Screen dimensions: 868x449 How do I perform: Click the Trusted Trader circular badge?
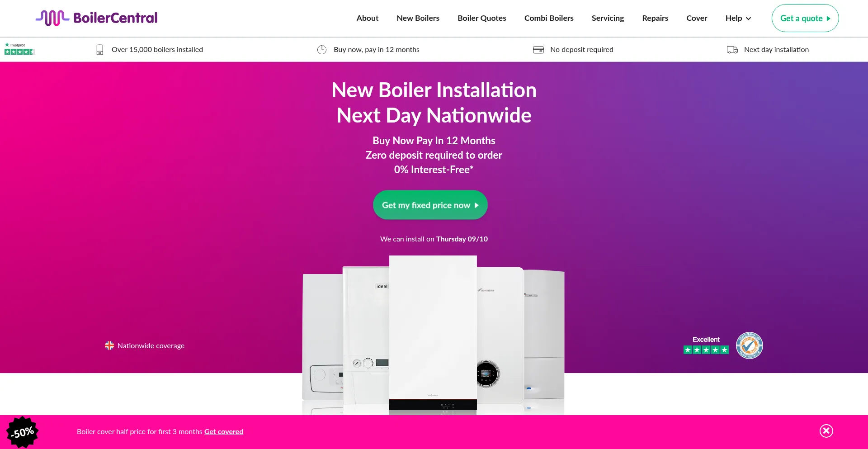tap(750, 345)
